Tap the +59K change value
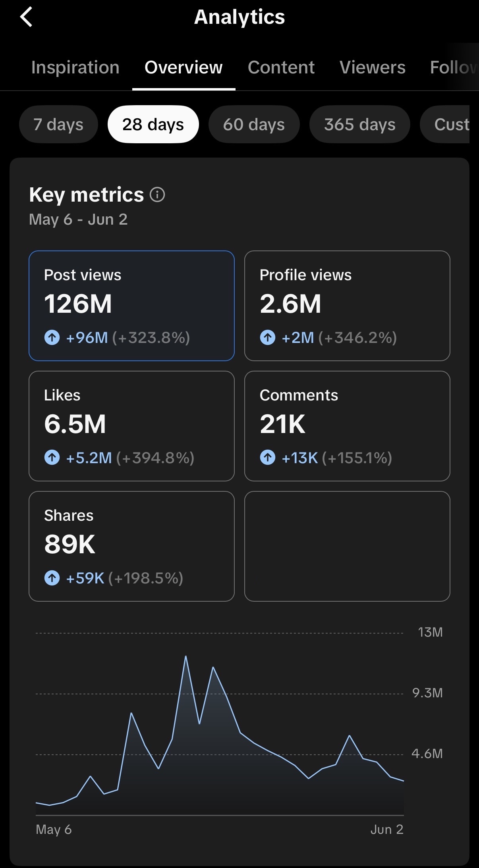 coord(85,578)
